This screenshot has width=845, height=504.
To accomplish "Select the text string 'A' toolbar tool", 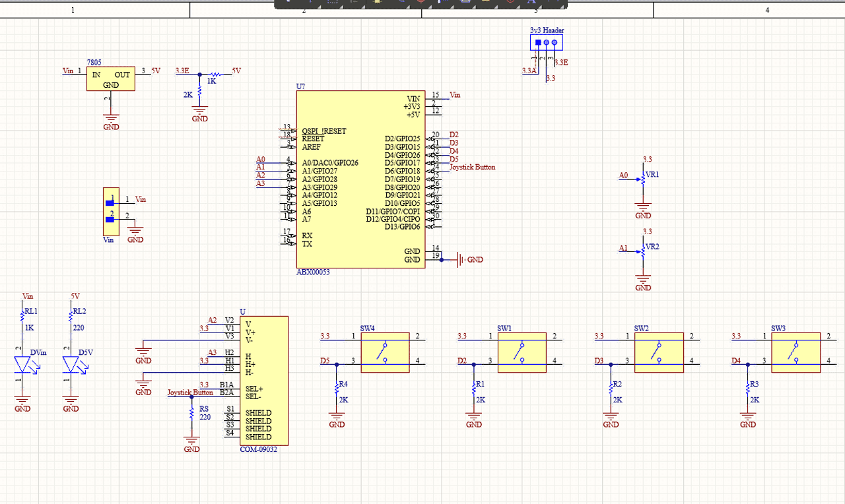I will (531, 2).
